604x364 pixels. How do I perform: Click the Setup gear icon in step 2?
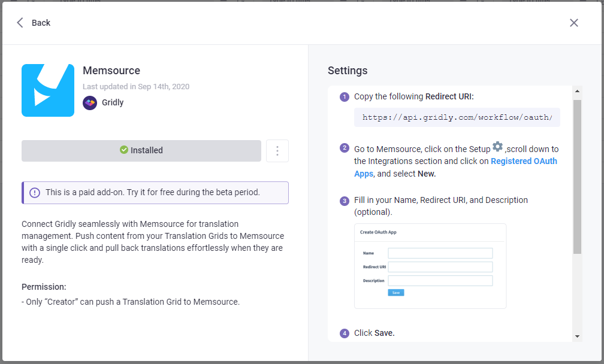pos(497,147)
